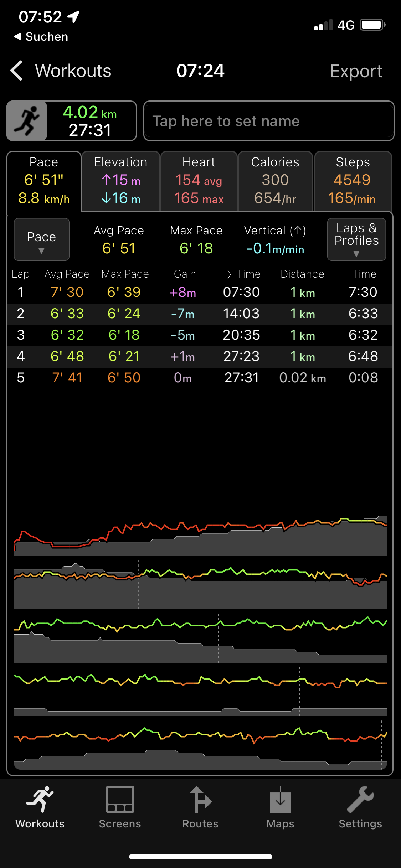Tap the workout name input field
This screenshot has width=401, height=868.
[x=269, y=121]
